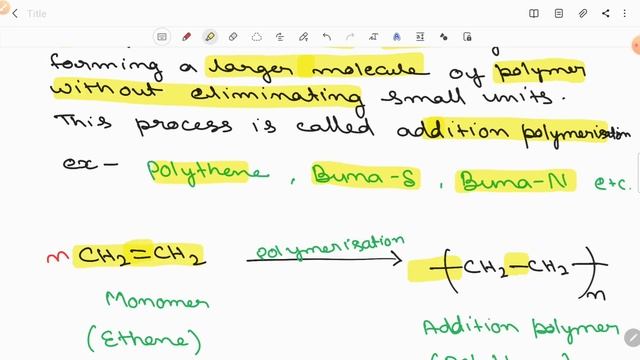Open the three-dot more options menu

tap(624, 13)
